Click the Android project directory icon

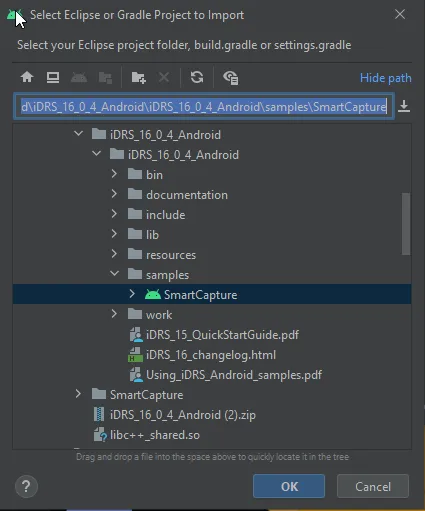click(x=79, y=77)
